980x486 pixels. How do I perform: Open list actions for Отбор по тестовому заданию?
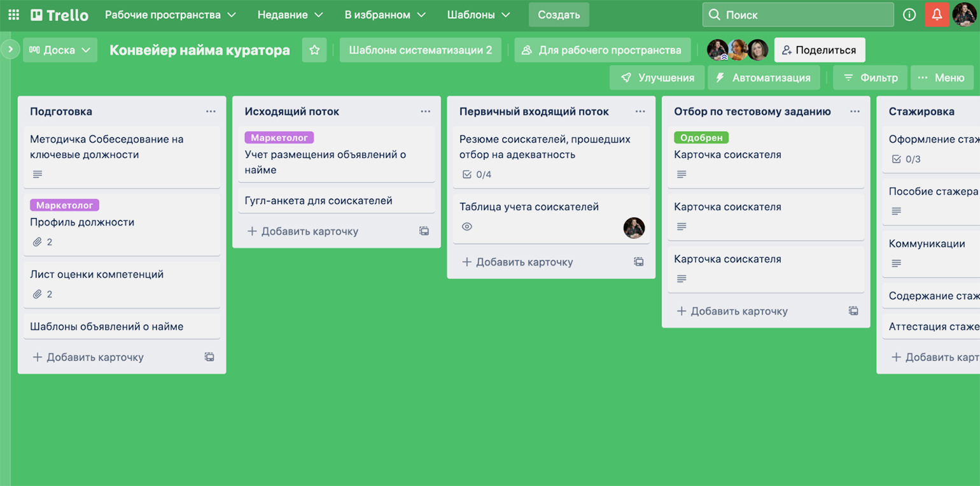pyautogui.click(x=855, y=111)
